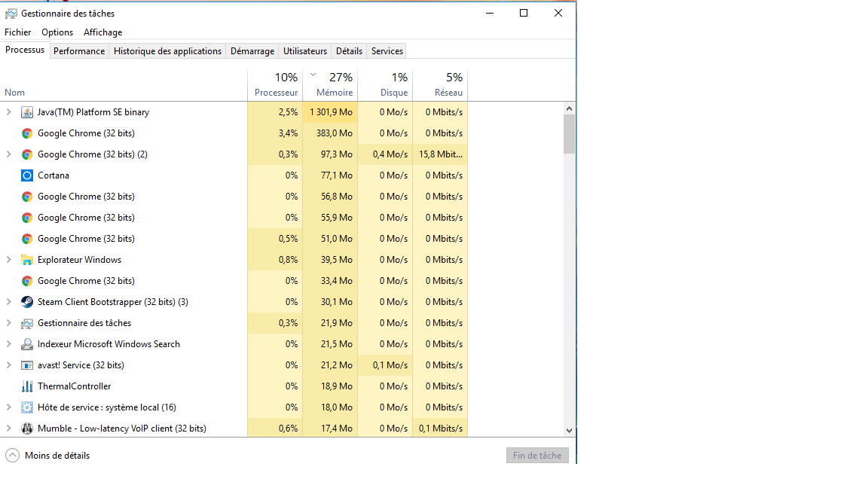Click the Cortana process icon
Image resolution: width=868 pixels, height=488 pixels.
click(x=26, y=175)
